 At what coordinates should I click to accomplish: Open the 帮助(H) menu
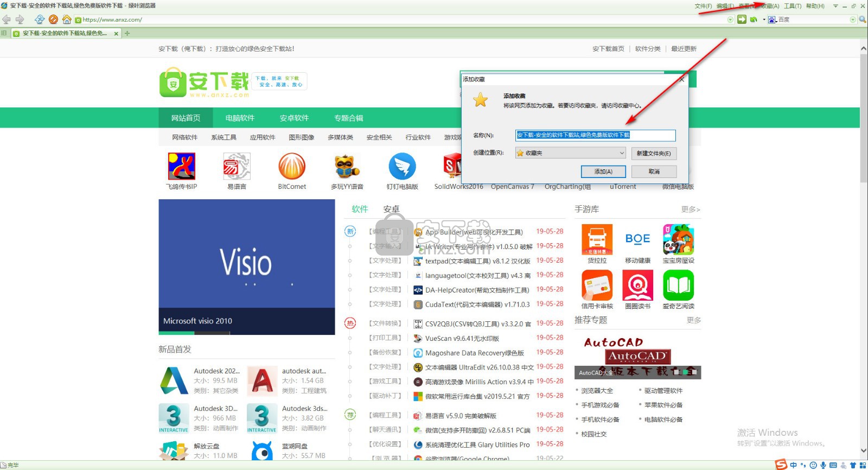point(815,6)
